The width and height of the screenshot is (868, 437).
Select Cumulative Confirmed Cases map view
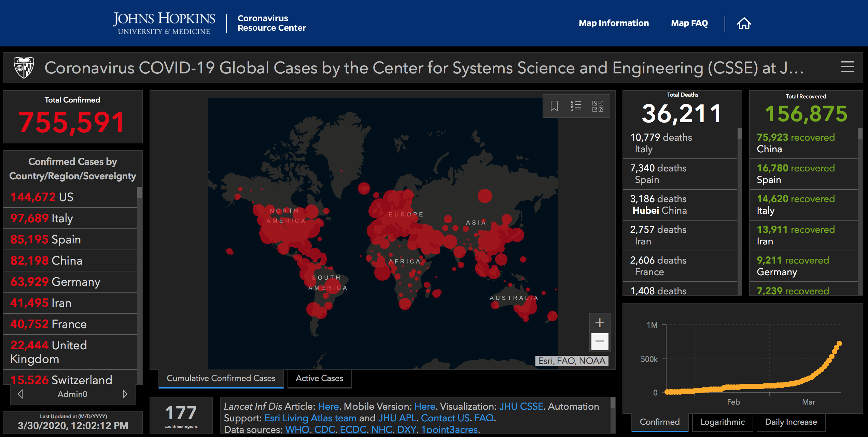(x=221, y=378)
